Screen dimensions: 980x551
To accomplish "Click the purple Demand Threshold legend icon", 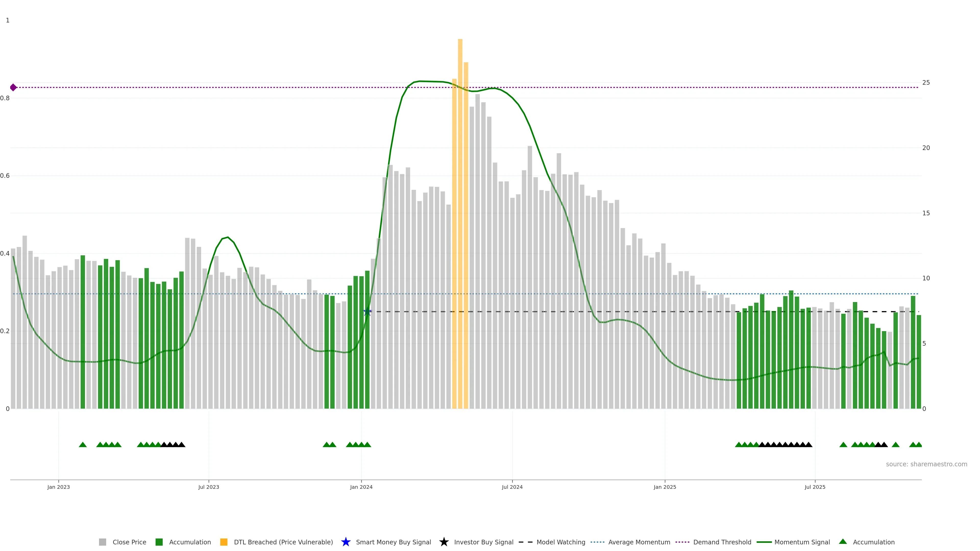I will point(682,542).
